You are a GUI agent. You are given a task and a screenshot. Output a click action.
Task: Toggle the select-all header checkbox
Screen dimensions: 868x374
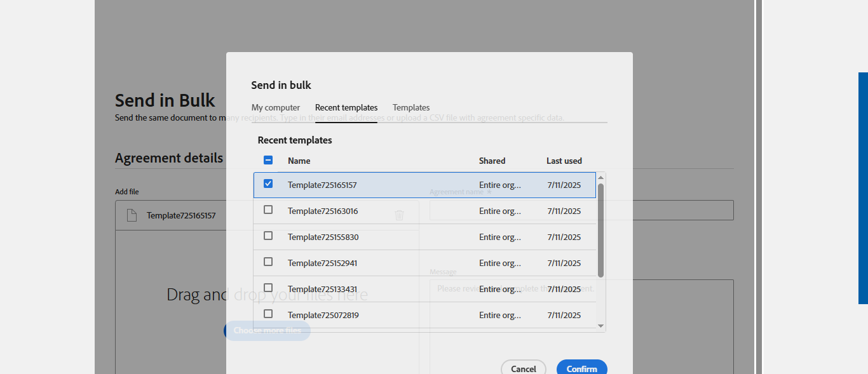268,161
